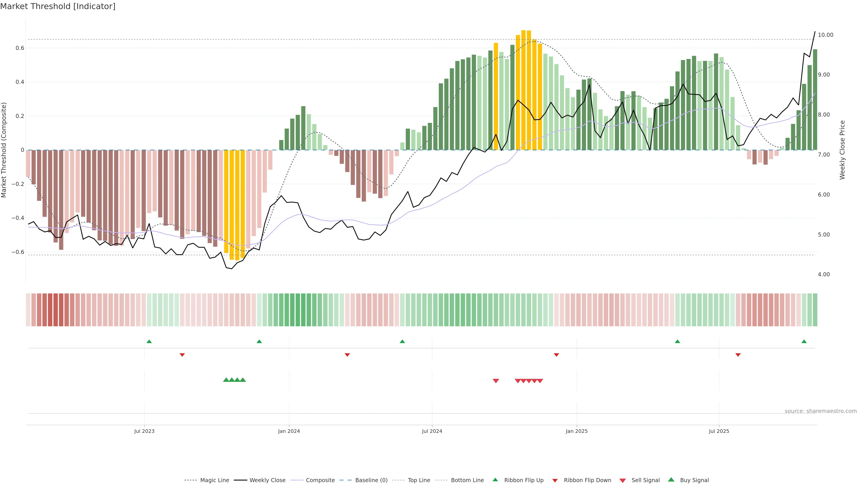Toggle the Composite legend entry
This screenshot has height=488, width=868.
click(x=320, y=480)
